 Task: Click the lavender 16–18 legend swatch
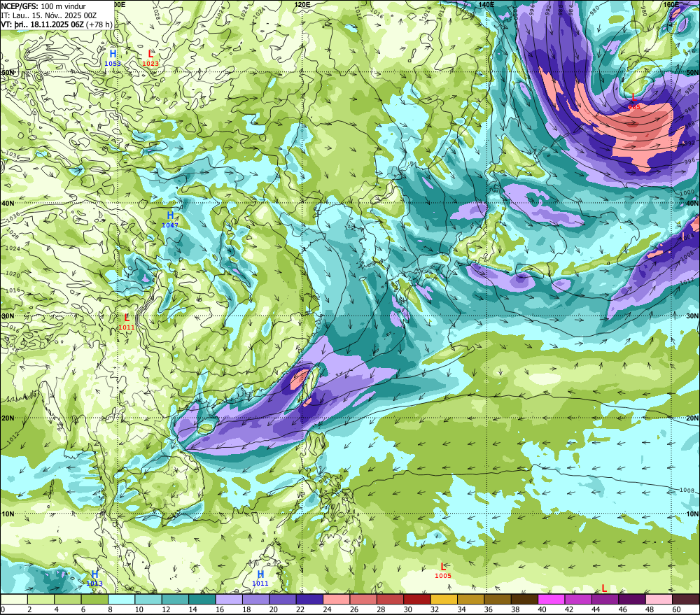click(x=229, y=599)
